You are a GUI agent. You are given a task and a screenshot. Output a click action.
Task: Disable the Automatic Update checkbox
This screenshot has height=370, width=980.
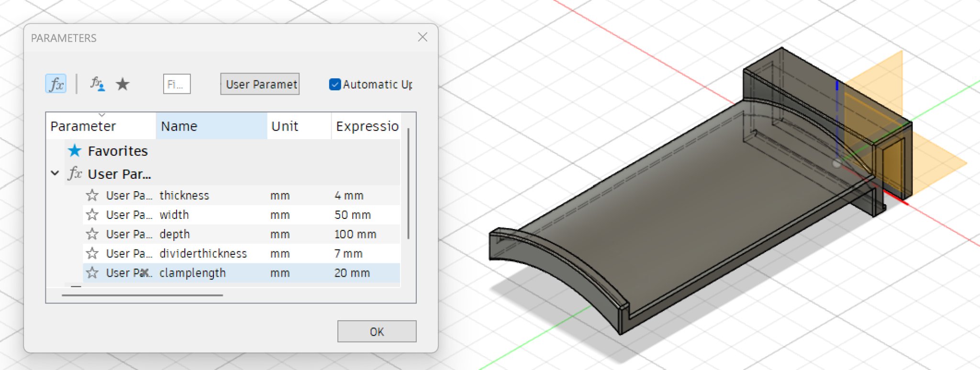pyautogui.click(x=335, y=85)
